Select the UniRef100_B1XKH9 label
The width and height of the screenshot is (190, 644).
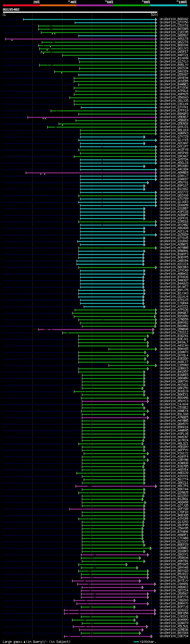(x=174, y=58)
